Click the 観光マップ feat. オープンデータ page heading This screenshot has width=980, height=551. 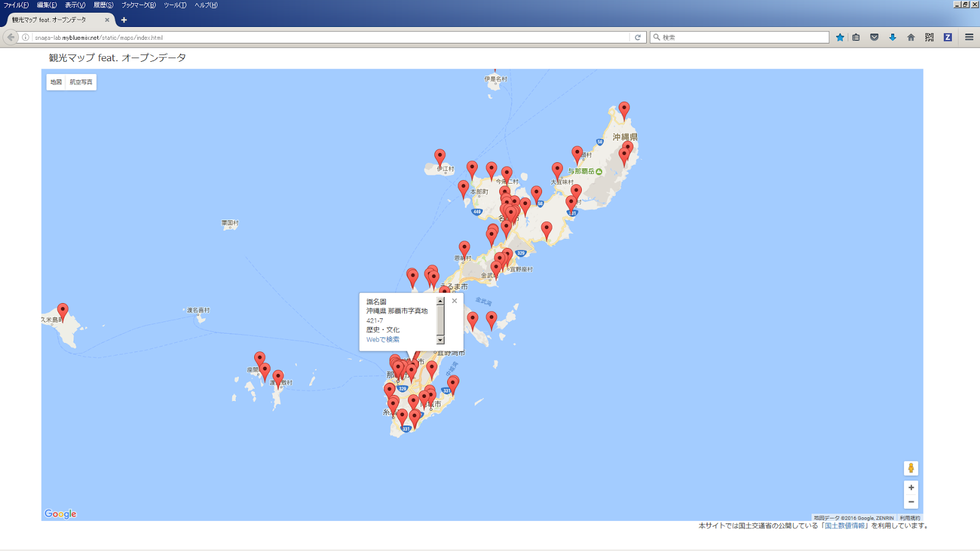point(118,58)
